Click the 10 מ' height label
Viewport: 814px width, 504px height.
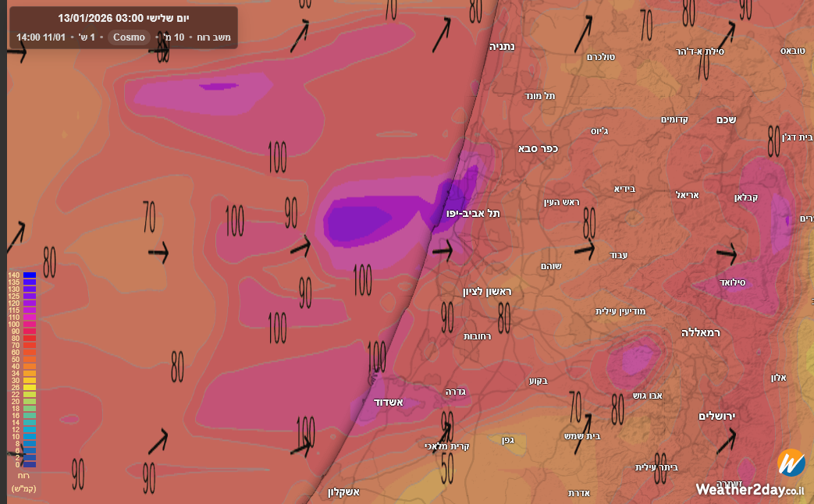[174, 37]
